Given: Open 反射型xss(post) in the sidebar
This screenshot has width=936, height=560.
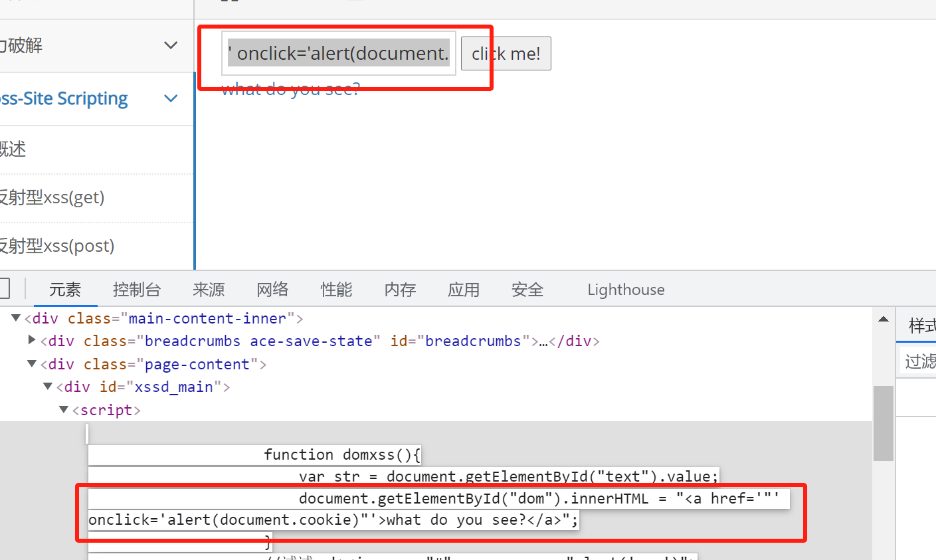Looking at the screenshot, I should (x=57, y=246).
